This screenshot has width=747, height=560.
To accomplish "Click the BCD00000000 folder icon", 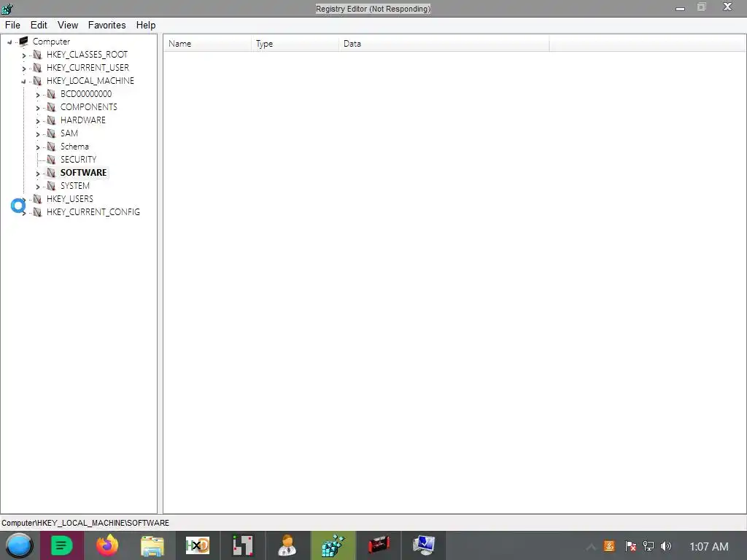I will pos(51,94).
